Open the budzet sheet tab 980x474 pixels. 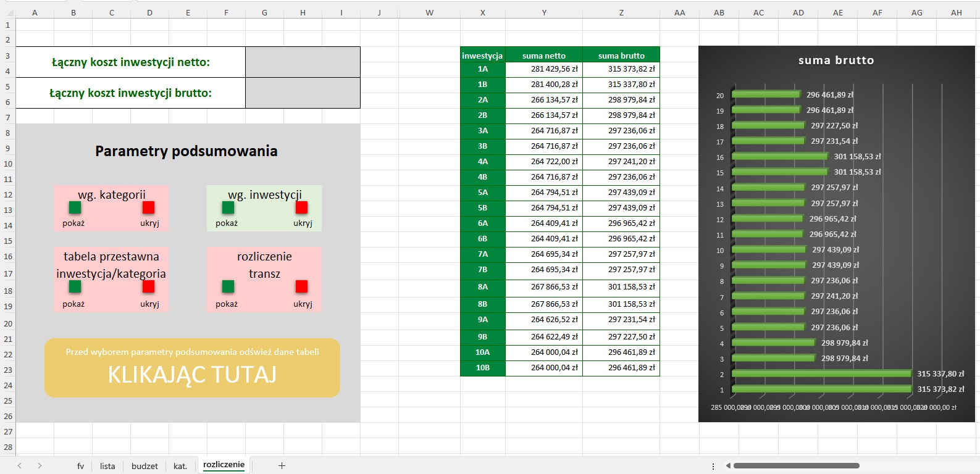pyautogui.click(x=144, y=467)
